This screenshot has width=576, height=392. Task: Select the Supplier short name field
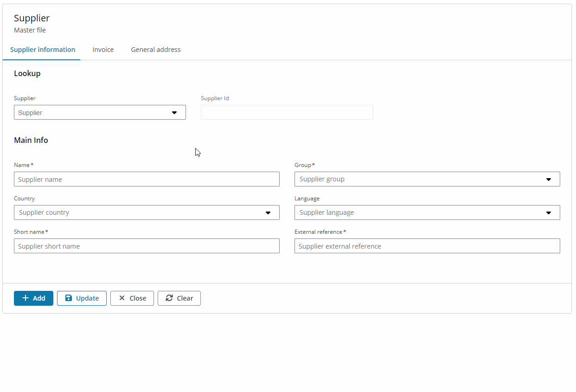[x=147, y=246]
